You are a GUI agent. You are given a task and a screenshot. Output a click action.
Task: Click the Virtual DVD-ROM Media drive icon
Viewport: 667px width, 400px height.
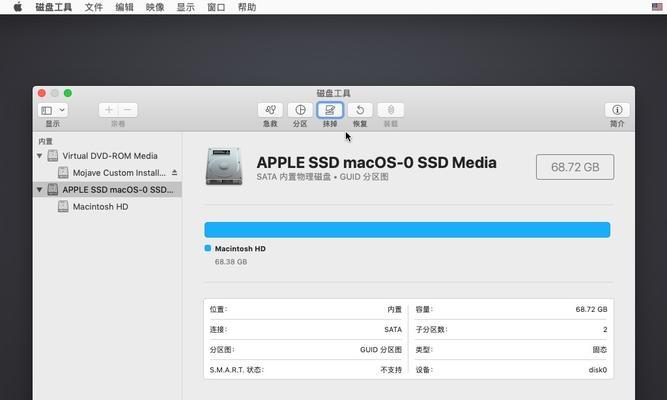[x=53, y=156]
